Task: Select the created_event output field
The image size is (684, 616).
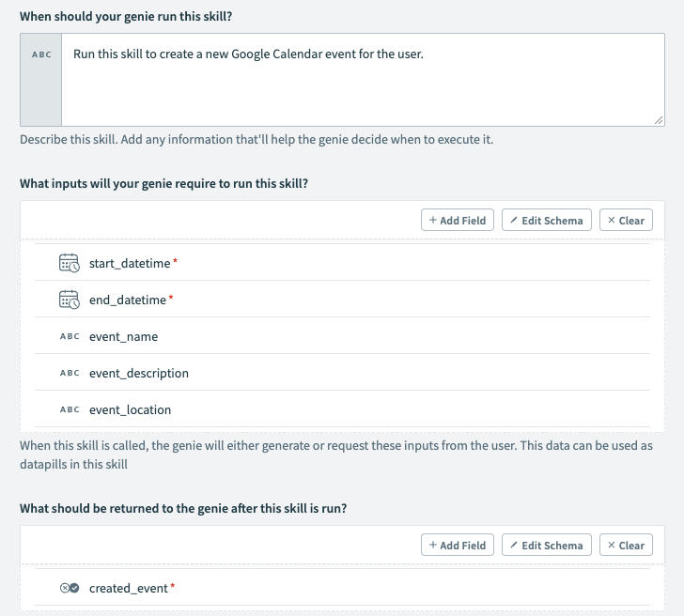Action: point(128,588)
